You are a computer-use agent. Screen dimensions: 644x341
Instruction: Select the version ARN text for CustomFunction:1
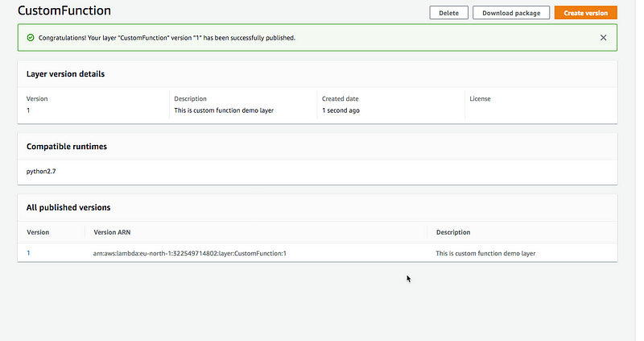pyautogui.click(x=190, y=253)
